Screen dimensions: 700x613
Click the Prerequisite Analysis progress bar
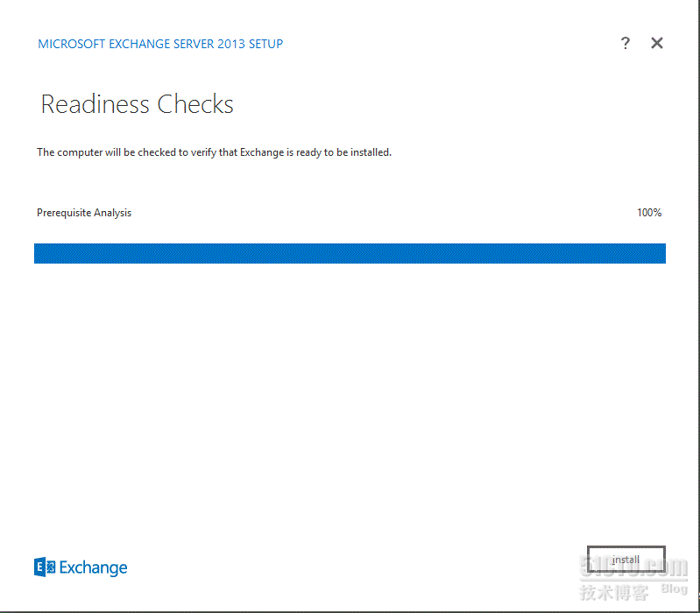click(x=350, y=253)
